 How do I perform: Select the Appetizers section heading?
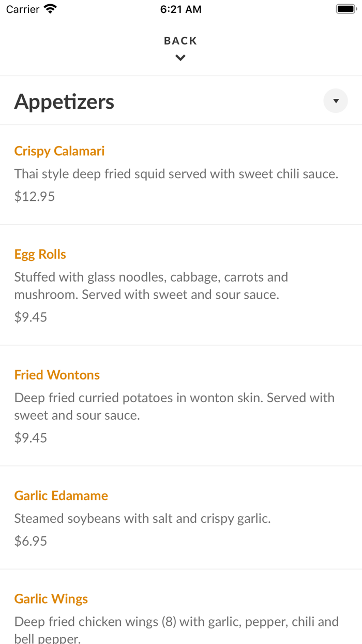tap(64, 101)
